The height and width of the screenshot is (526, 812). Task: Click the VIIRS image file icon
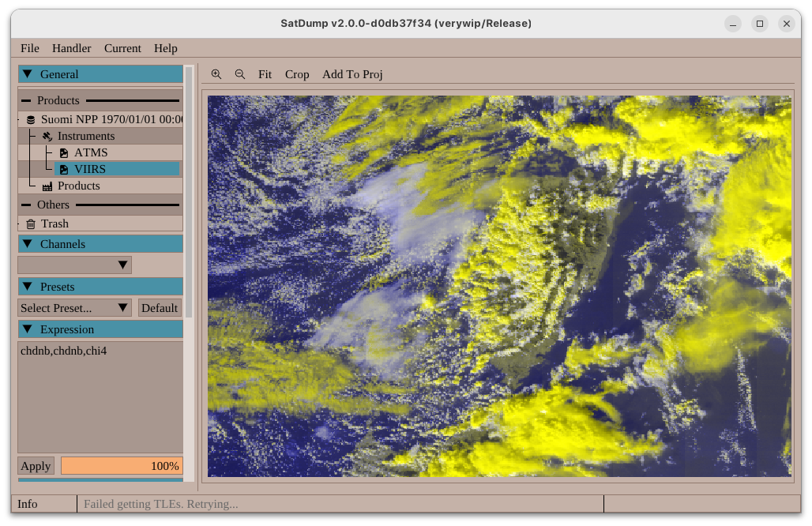[x=64, y=169]
